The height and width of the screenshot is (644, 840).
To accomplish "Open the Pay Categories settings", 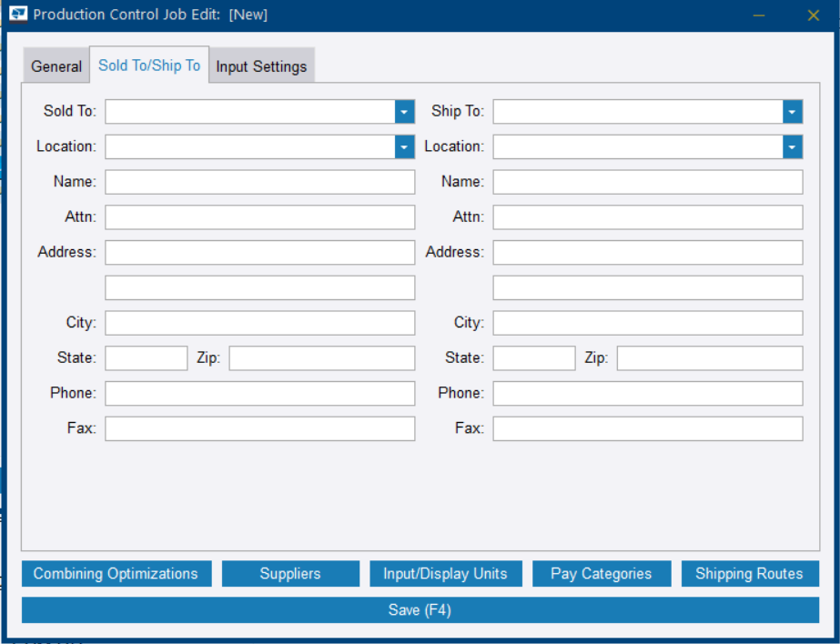I will 602,573.
